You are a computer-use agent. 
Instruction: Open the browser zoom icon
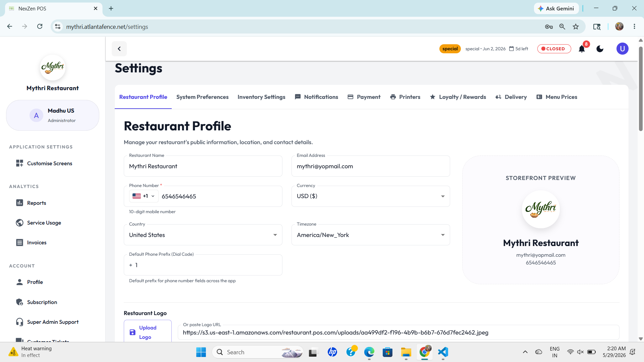click(x=562, y=27)
